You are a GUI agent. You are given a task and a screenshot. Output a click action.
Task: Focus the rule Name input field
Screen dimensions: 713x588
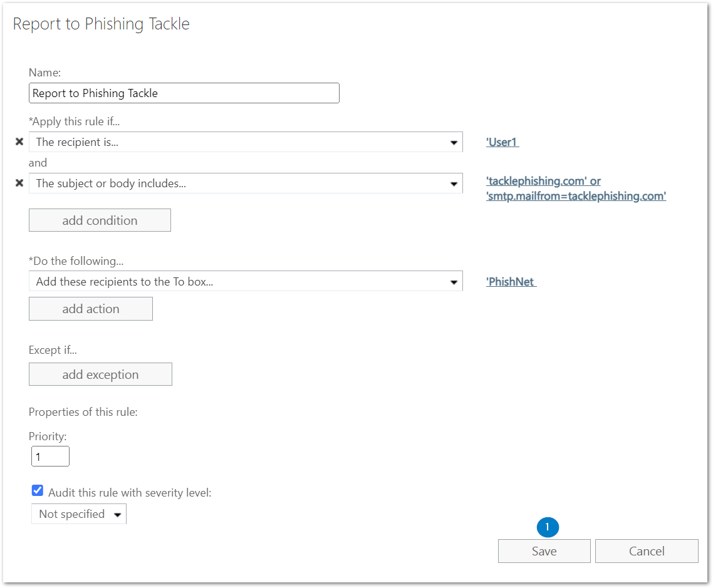[184, 93]
